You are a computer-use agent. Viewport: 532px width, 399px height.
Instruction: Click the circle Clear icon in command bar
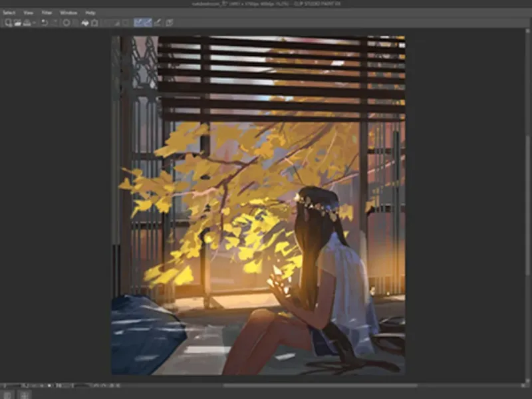[66, 23]
